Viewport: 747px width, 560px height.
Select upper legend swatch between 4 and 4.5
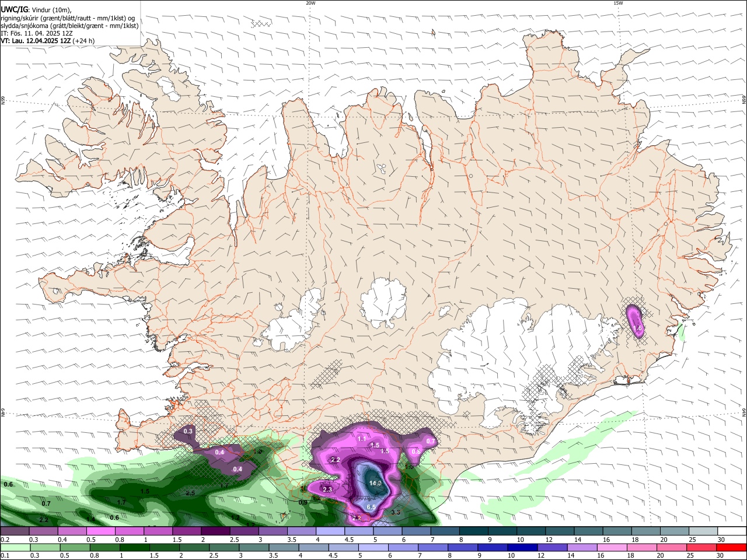point(330,531)
